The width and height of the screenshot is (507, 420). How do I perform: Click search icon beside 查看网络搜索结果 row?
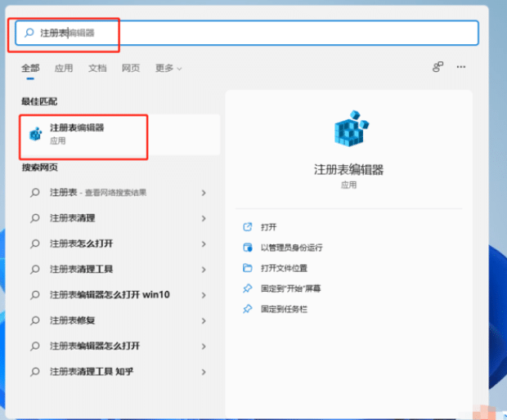pyautogui.click(x=35, y=193)
